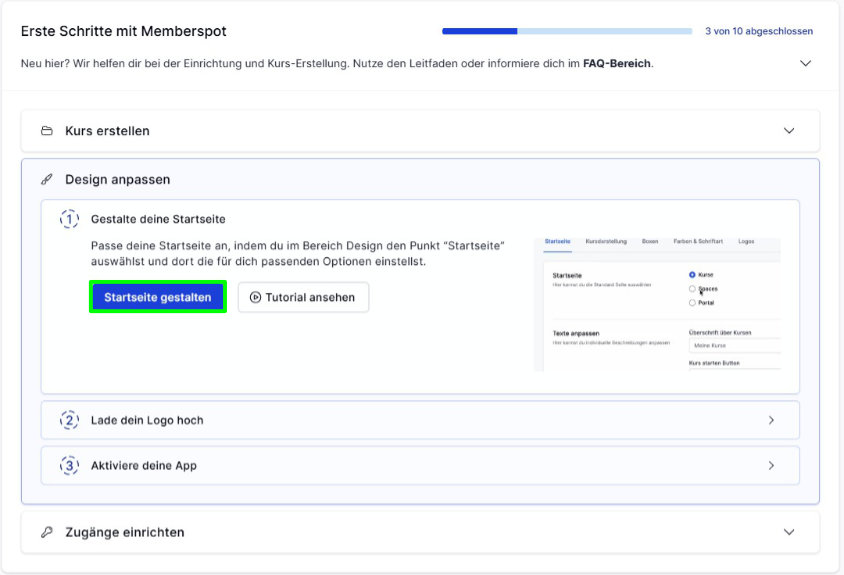
Task: Click the play icon in Tutorial ansehen
Action: point(255,297)
